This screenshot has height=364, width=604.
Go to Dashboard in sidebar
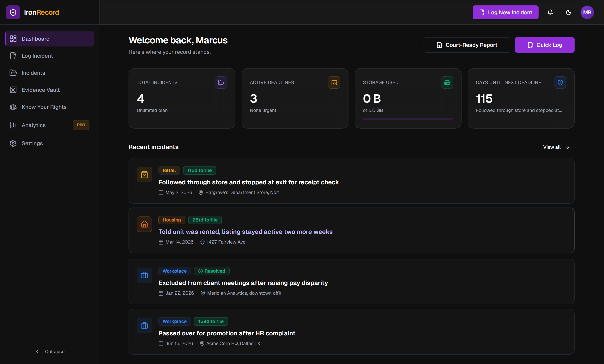click(x=49, y=39)
